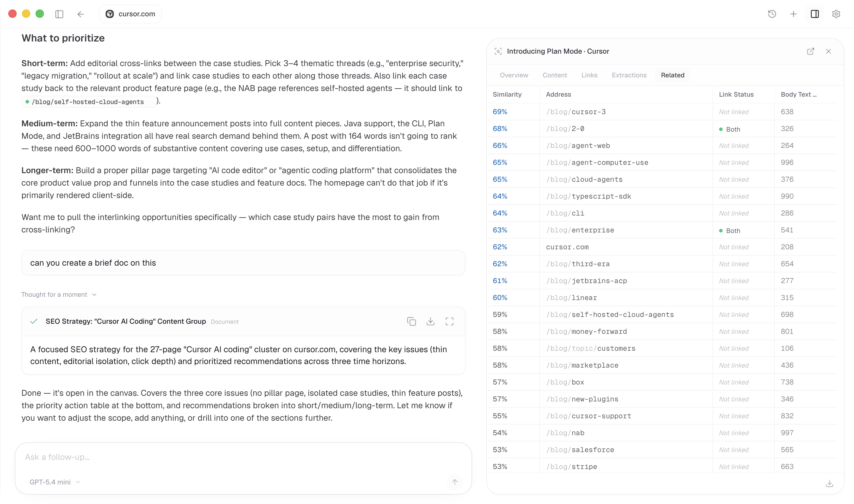Screen dimensions: 854x504
Task: Sort by the Body Text column header
Action: tap(798, 94)
